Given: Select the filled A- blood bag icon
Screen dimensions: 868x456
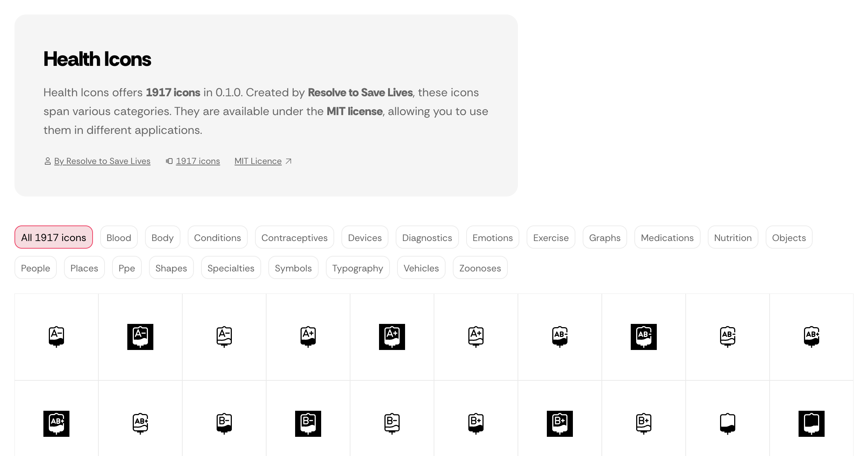Looking at the screenshot, I should (x=140, y=337).
